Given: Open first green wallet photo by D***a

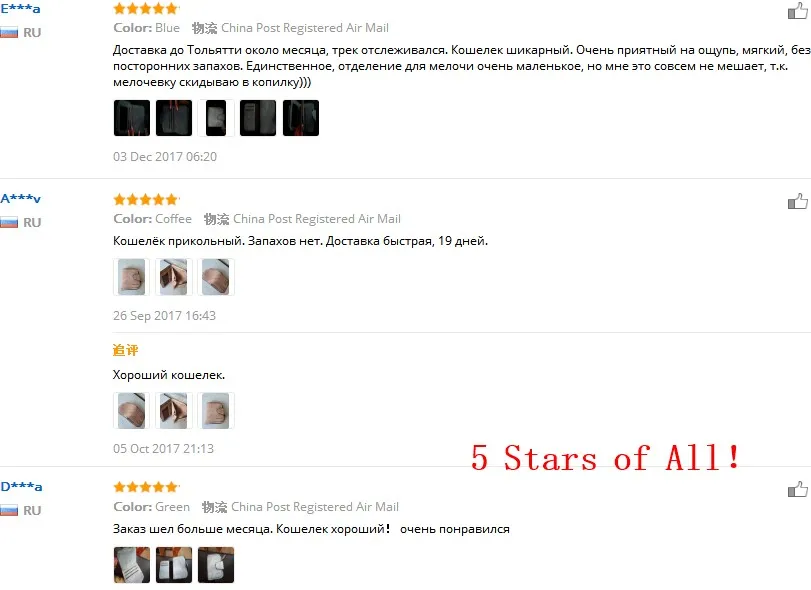Looking at the screenshot, I should pyautogui.click(x=132, y=565).
